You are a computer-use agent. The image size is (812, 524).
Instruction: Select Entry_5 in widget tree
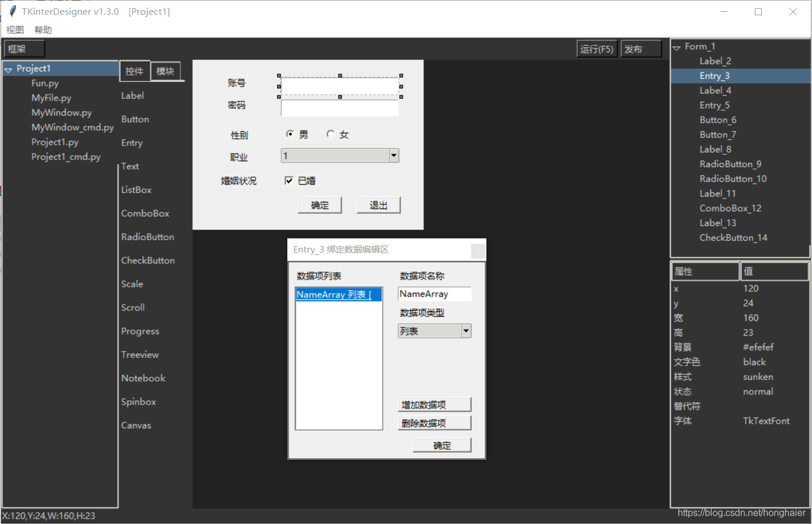click(714, 105)
